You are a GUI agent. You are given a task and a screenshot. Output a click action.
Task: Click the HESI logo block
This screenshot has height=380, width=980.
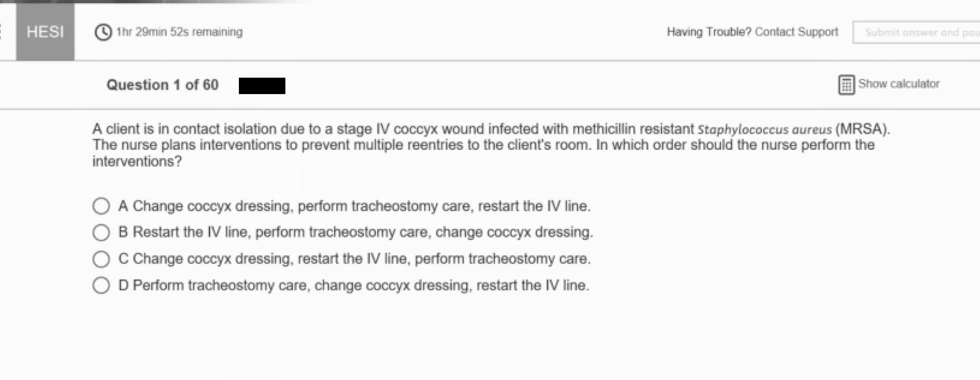(45, 32)
